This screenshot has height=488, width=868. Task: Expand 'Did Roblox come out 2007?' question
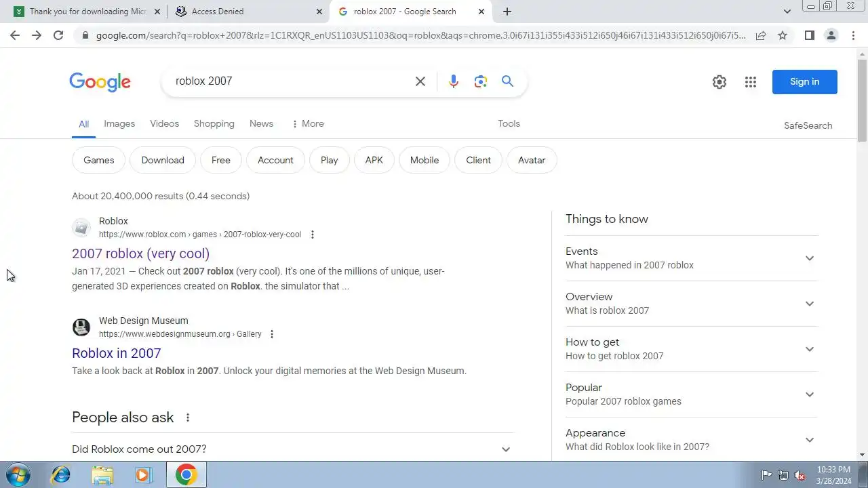coord(293,449)
